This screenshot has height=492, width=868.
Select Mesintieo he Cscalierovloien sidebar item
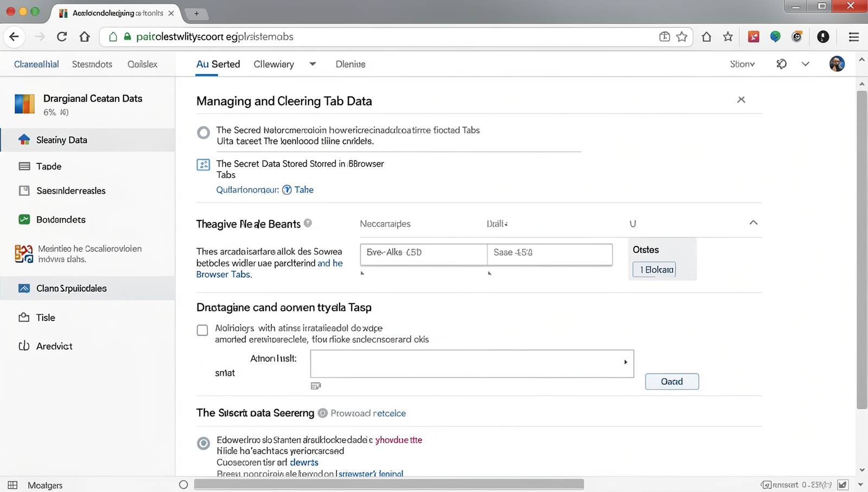pos(87,254)
